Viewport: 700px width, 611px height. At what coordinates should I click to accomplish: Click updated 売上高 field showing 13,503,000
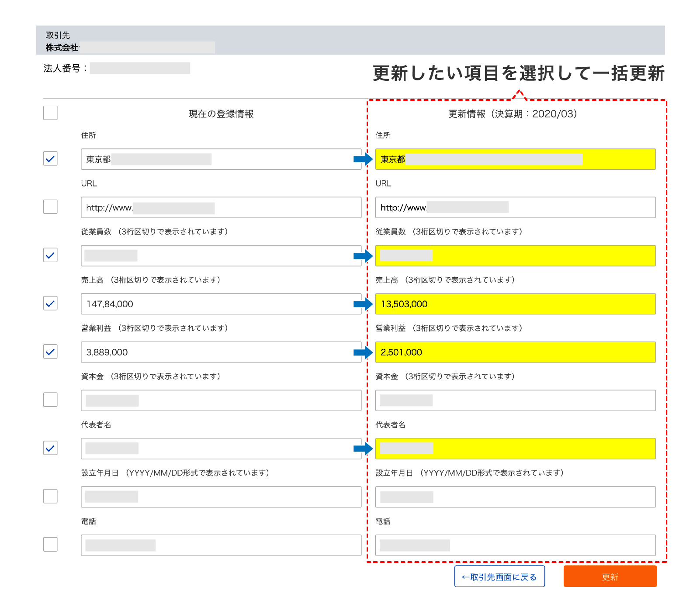(516, 304)
